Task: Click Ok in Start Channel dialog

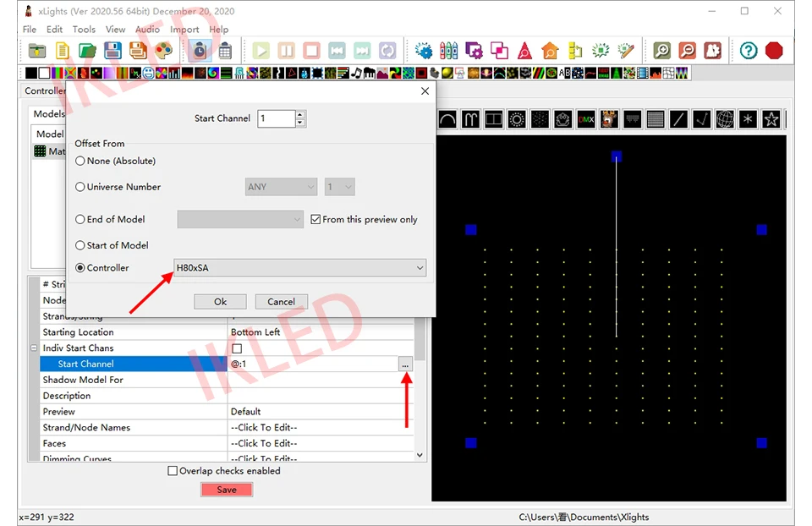Action: 220,302
